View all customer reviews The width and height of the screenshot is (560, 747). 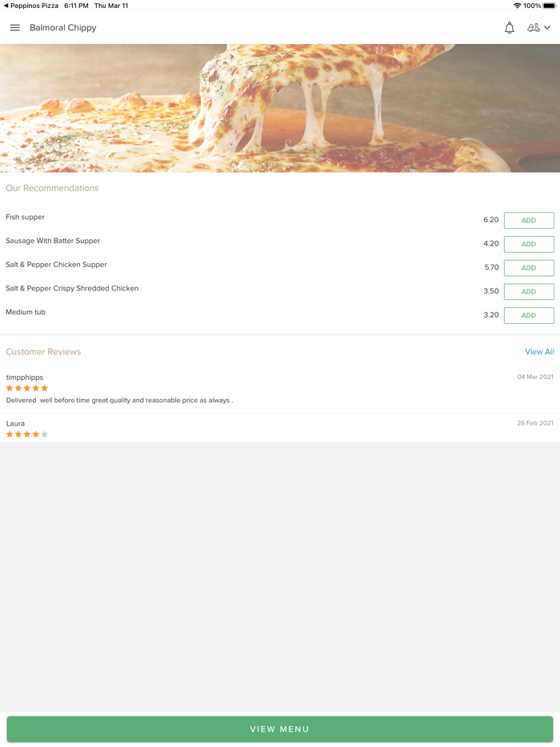tap(539, 352)
